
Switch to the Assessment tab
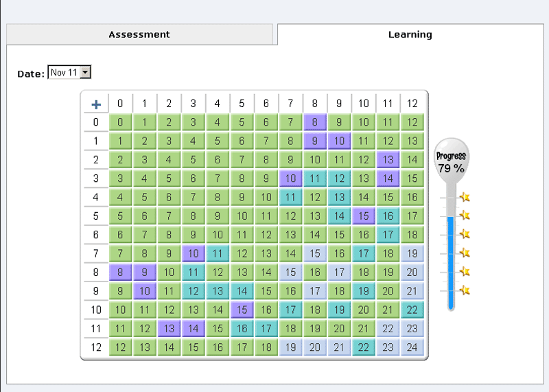139,34
